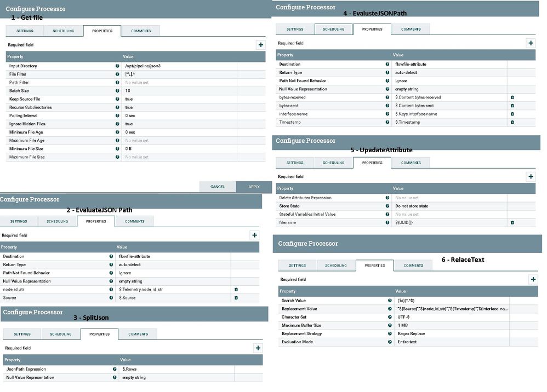Open help icon for Search Value
547x392 pixels.
(390, 301)
